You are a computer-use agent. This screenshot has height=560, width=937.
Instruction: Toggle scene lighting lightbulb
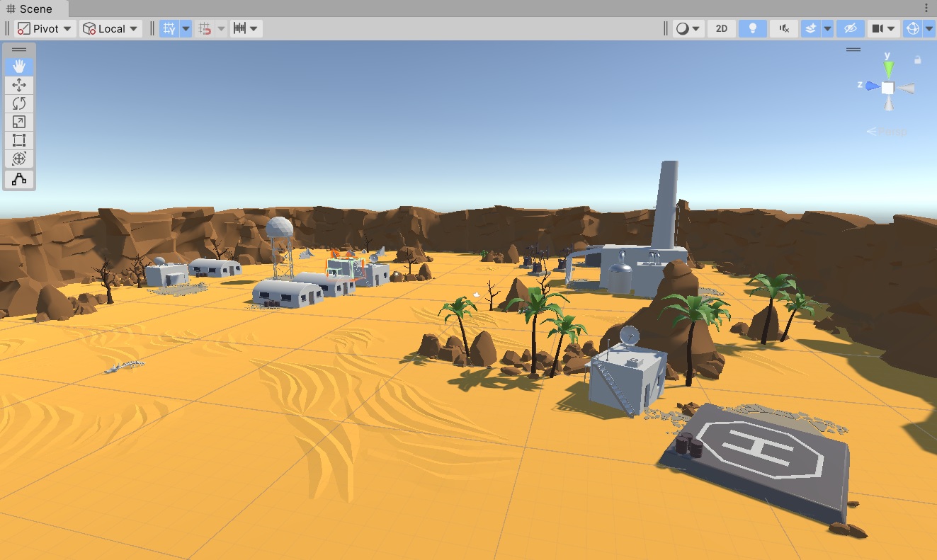pyautogui.click(x=753, y=28)
